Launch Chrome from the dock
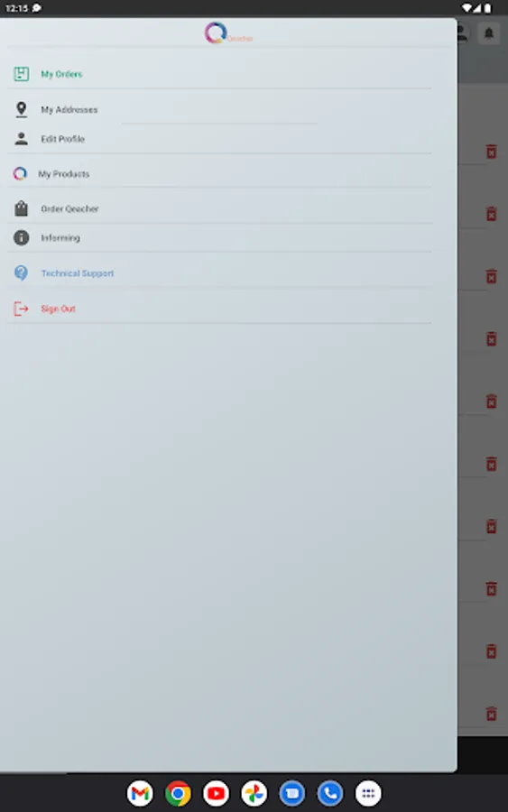 coord(178,793)
